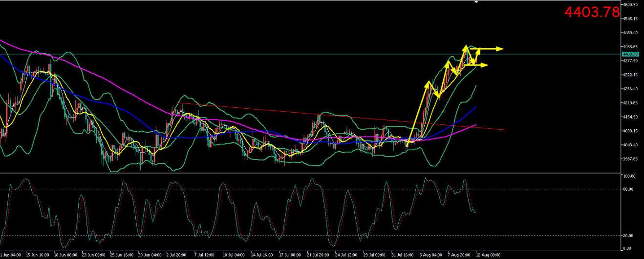Click the 4545.15 price axis label
644x259 pixels.
tap(631, 19)
